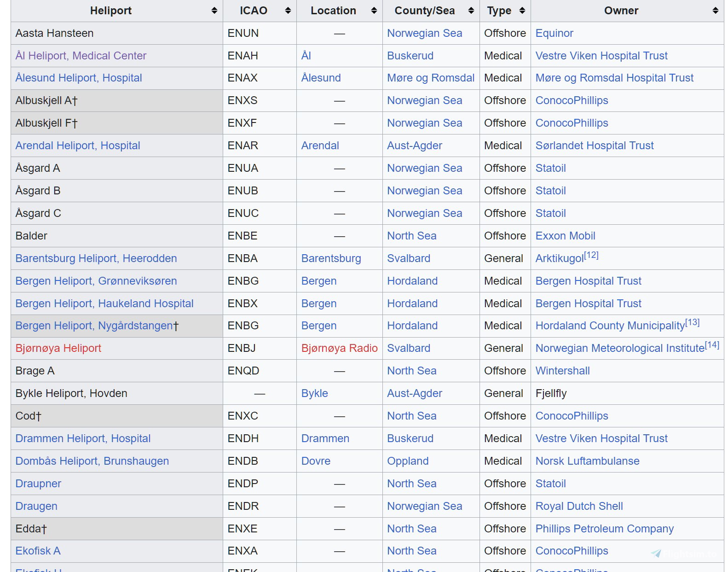The image size is (728, 572).
Task: Click Bykle location link
Action: pyautogui.click(x=315, y=393)
